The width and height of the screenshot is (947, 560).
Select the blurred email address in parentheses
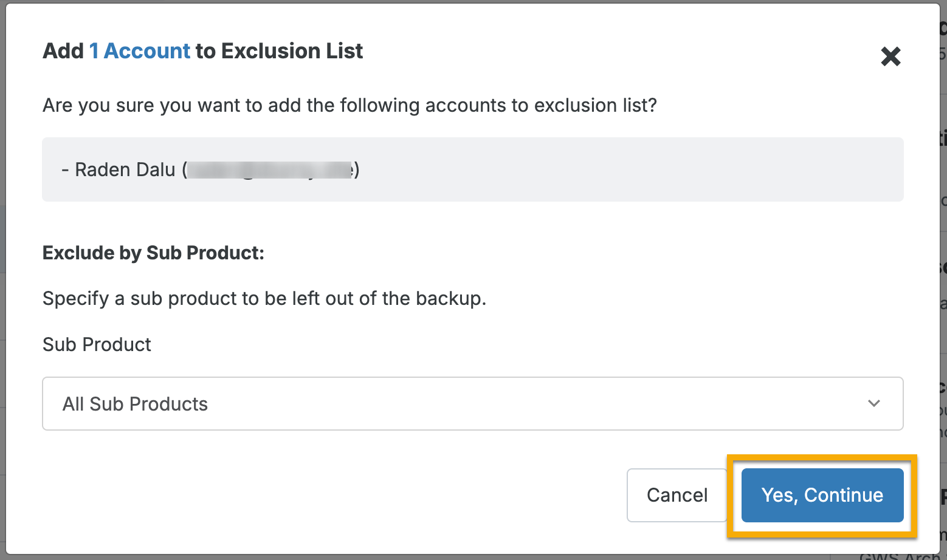click(x=270, y=169)
